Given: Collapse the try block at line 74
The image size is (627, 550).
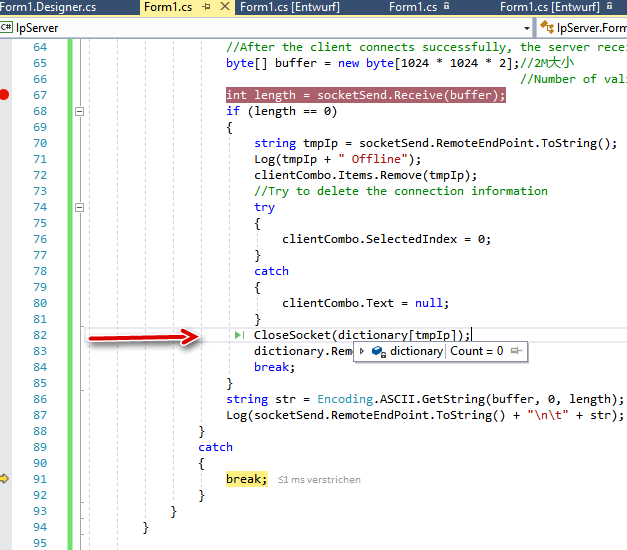Looking at the screenshot, I should (x=80, y=207).
